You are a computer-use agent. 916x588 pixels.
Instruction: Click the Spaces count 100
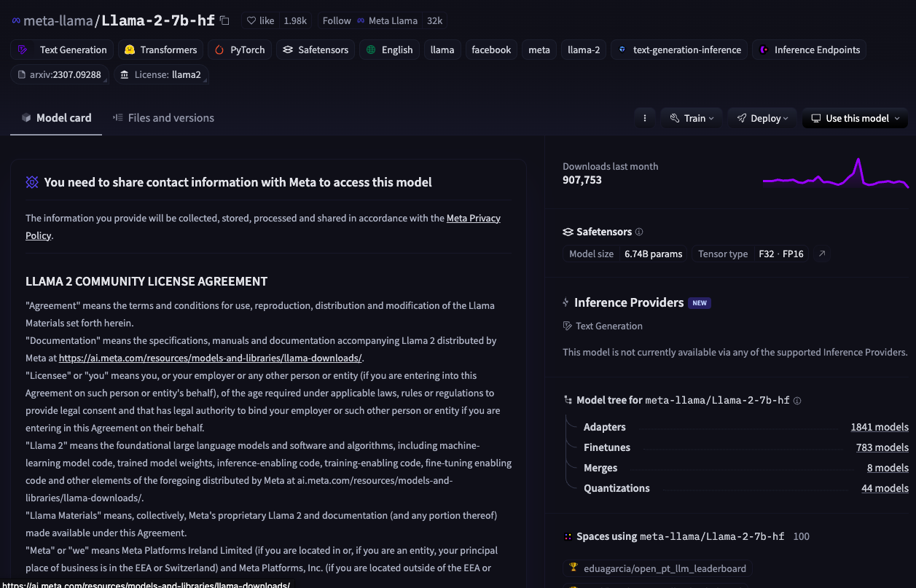click(x=801, y=536)
